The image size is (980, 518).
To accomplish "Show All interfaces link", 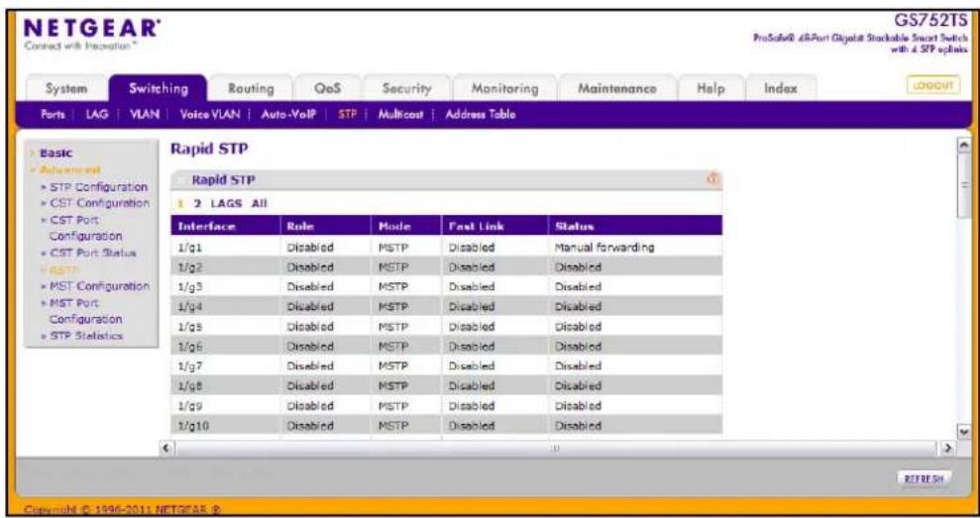I will [x=259, y=203].
